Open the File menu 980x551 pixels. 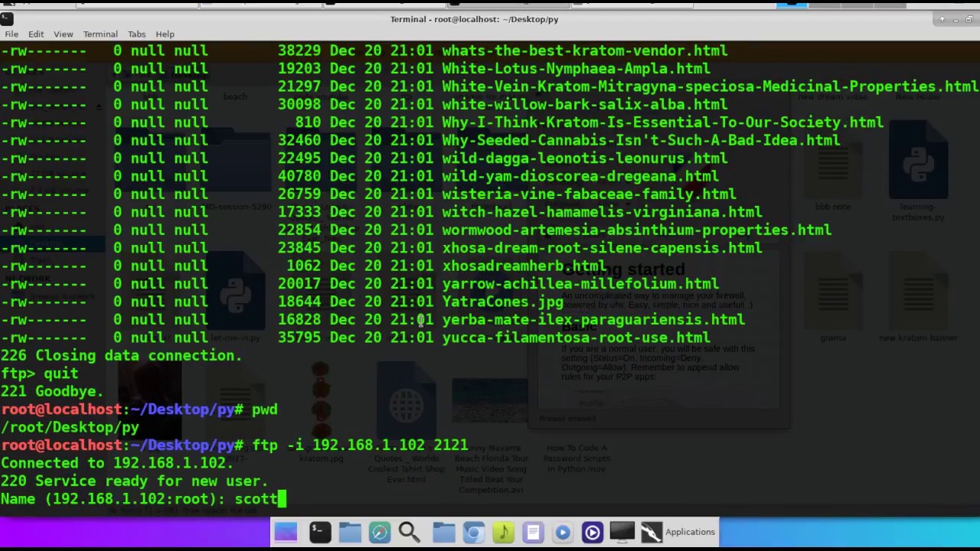[x=11, y=34]
